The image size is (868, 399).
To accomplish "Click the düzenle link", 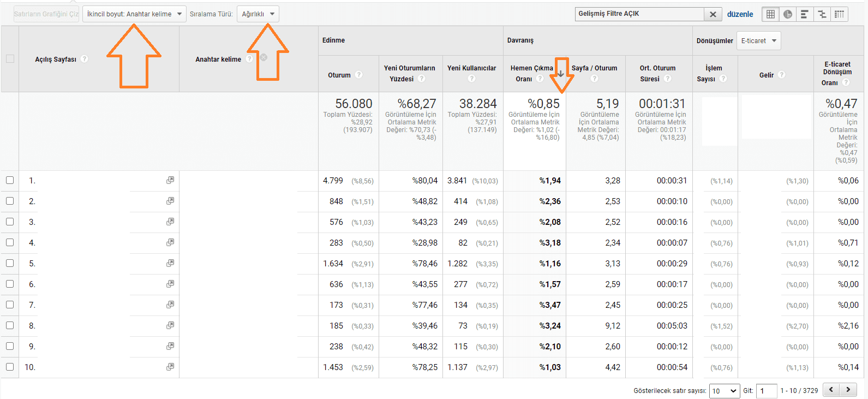I will click(x=740, y=14).
